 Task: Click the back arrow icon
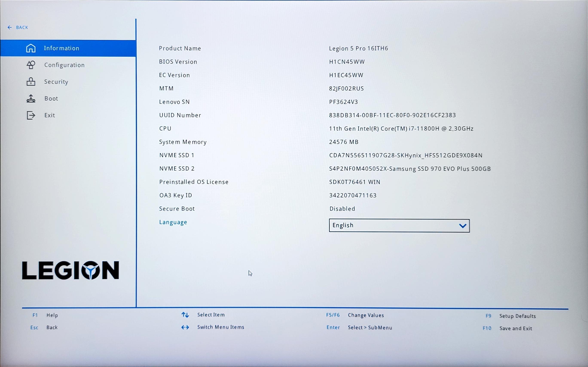pos(10,28)
